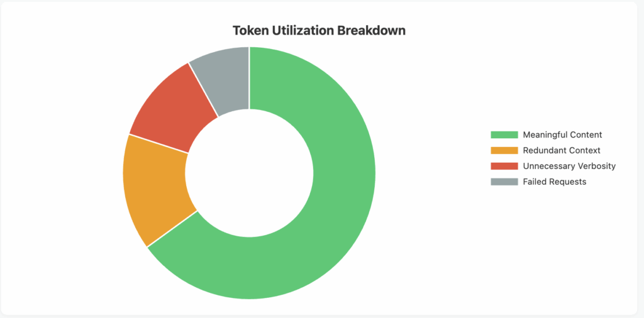Disable Failed Requests using its legend label

[554, 182]
